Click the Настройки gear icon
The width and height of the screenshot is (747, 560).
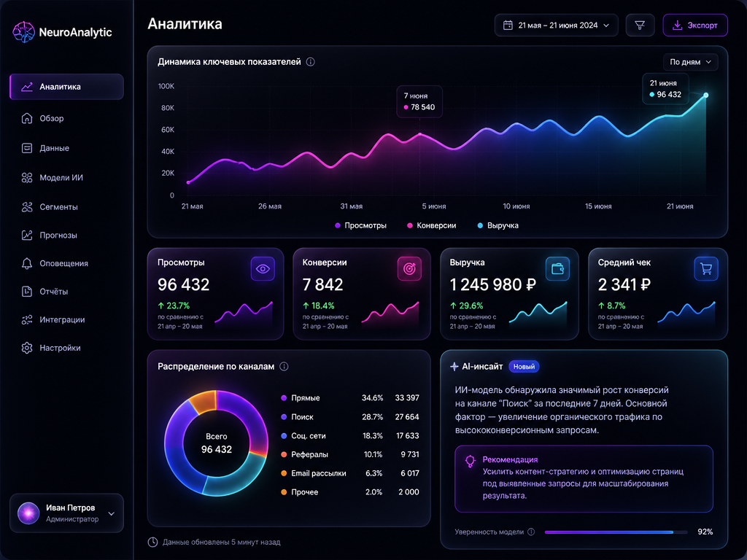pyautogui.click(x=27, y=348)
